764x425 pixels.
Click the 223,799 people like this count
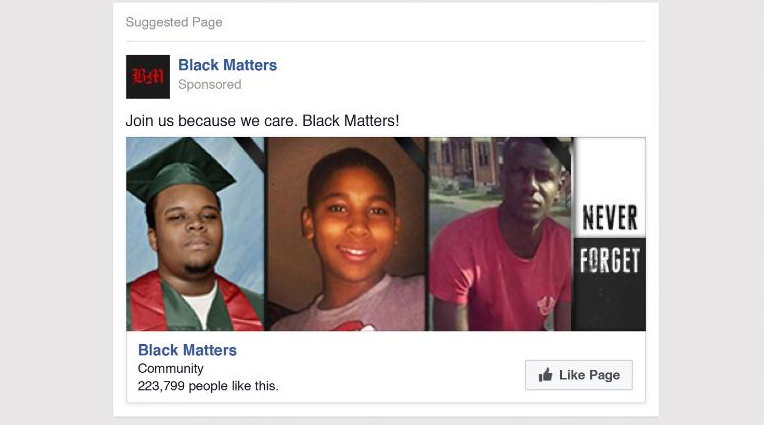point(208,386)
